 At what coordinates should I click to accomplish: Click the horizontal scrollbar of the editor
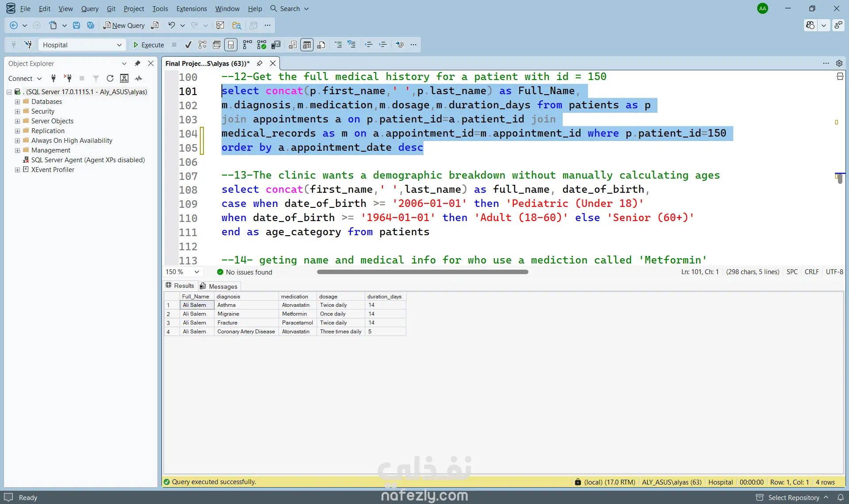[x=422, y=272]
